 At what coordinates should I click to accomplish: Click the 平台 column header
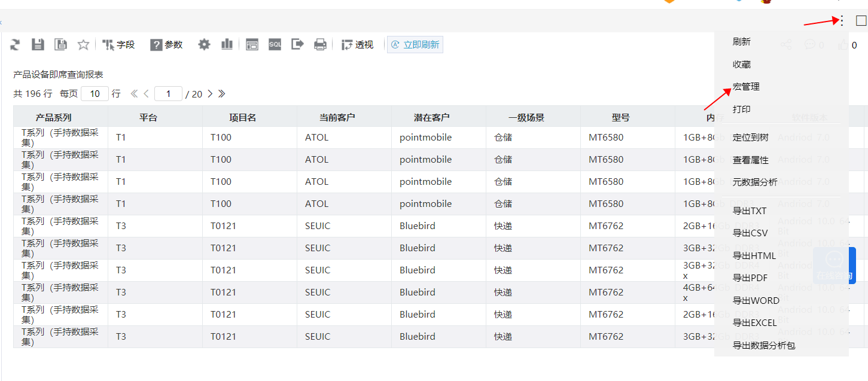155,117
